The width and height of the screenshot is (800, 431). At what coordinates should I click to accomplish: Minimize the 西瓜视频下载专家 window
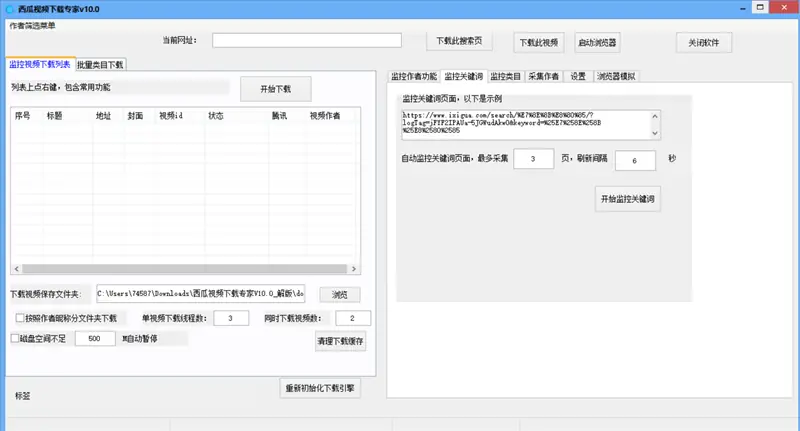click(x=742, y=8)
